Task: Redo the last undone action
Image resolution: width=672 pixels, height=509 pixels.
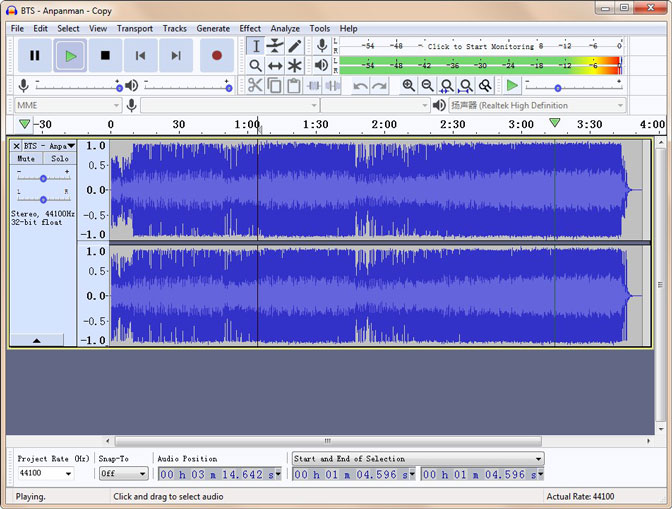Action: pos(379,86)
